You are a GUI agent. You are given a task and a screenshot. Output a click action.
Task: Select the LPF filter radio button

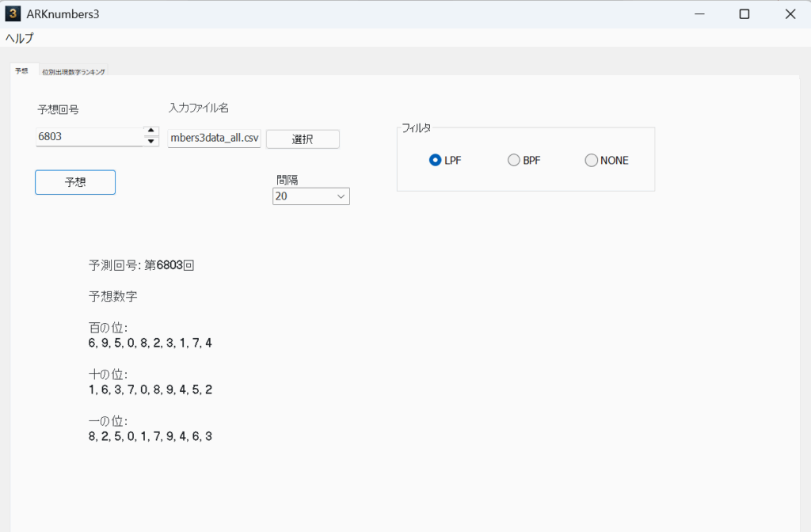(435, 160)
